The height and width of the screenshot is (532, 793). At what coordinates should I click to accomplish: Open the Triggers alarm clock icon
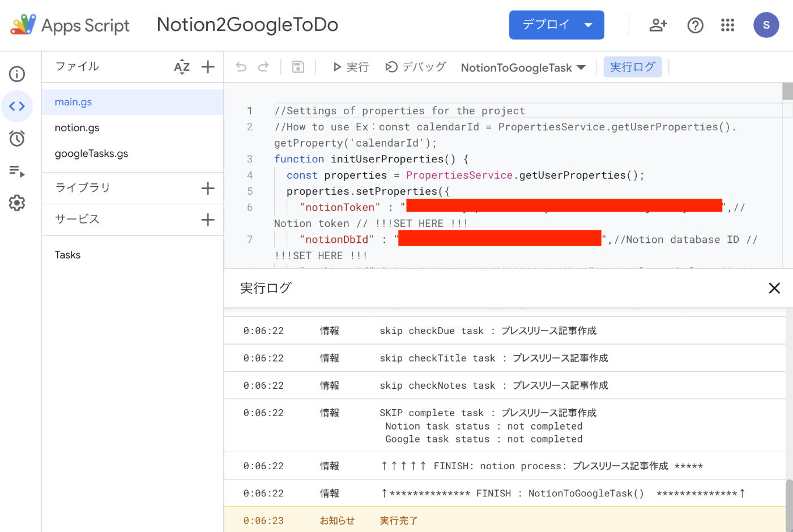17,138
